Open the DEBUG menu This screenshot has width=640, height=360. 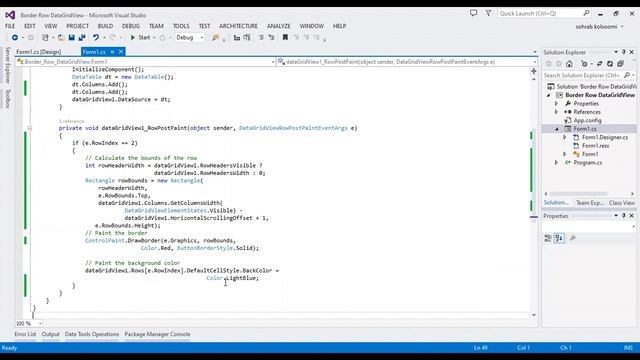click(131, 26)
